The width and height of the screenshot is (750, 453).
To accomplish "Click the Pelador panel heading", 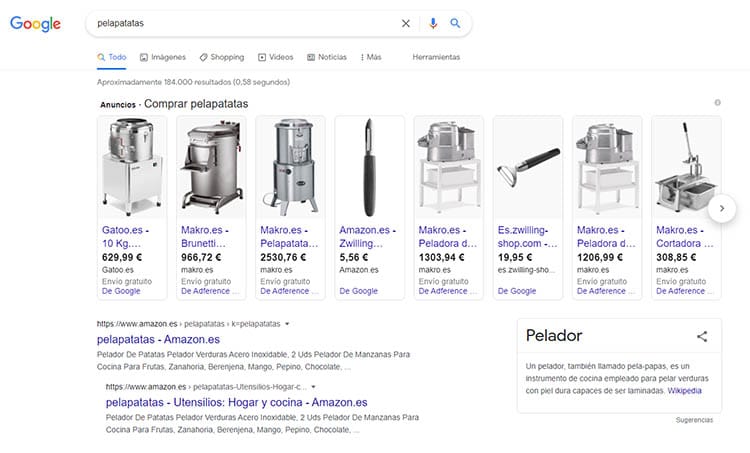I will click(x=553, y=336).
